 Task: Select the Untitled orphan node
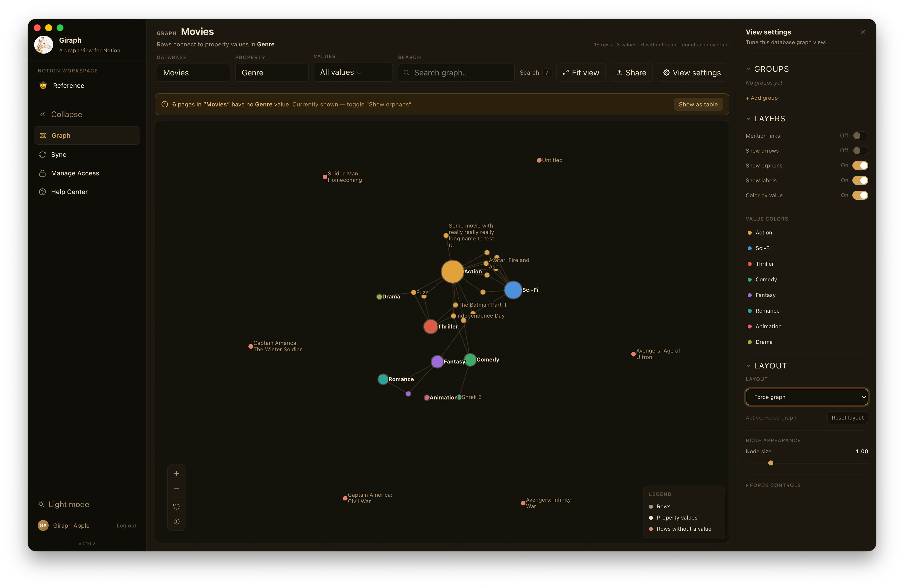(539, 160)
